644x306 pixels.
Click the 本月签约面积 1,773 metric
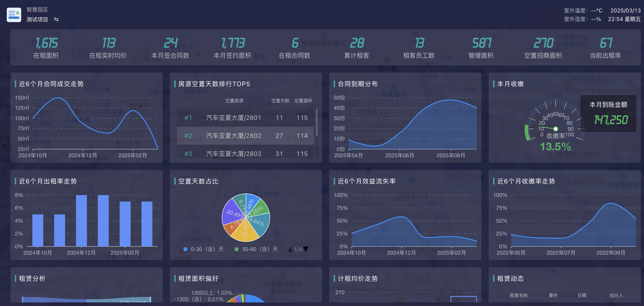232,48
